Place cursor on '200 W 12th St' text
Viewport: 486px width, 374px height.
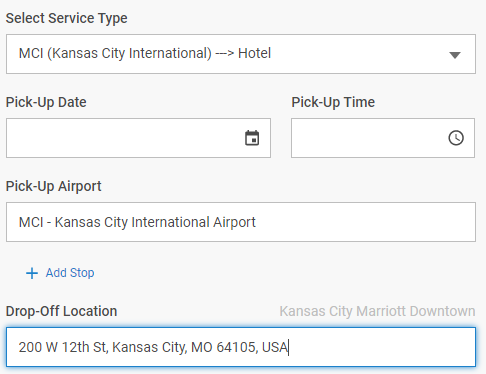coord(62,347)
